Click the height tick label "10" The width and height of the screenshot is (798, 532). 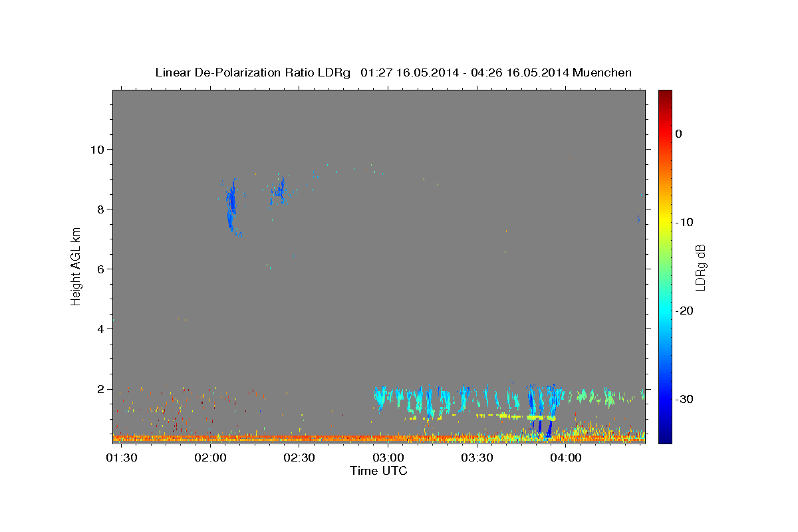[98, 149]
